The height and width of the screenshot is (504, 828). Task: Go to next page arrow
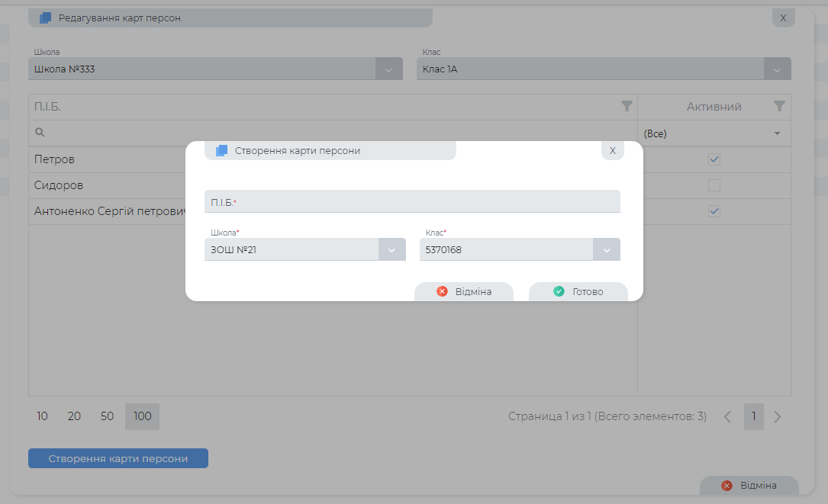point(778,416)
